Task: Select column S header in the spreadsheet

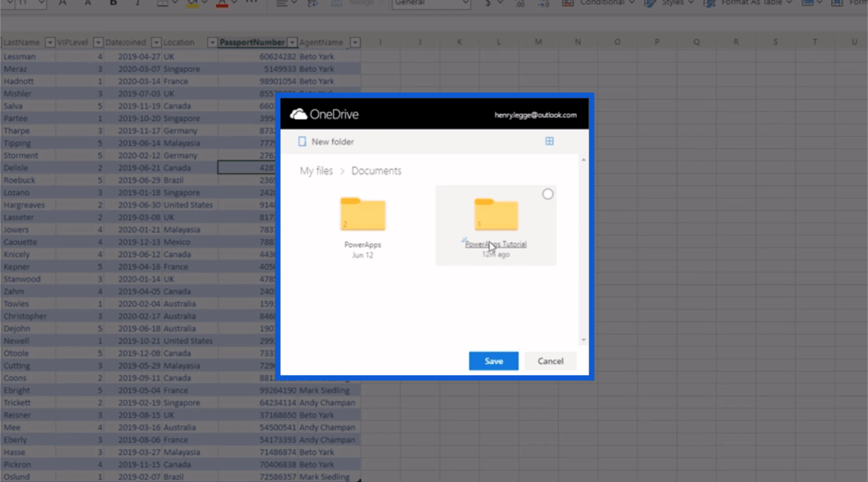Action: pos(775,42)
